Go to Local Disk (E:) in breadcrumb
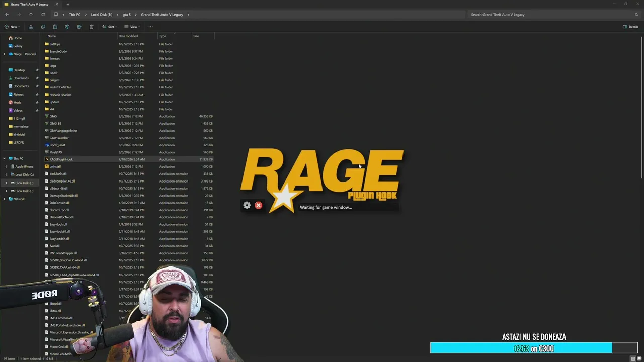This screenshot has height=362, width=644. (x=102, y=15)
